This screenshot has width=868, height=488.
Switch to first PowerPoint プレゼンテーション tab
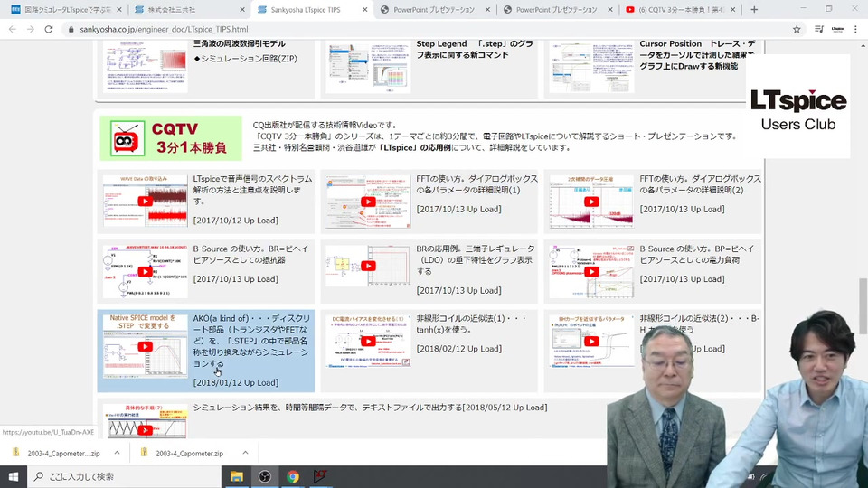coord(435,10)
